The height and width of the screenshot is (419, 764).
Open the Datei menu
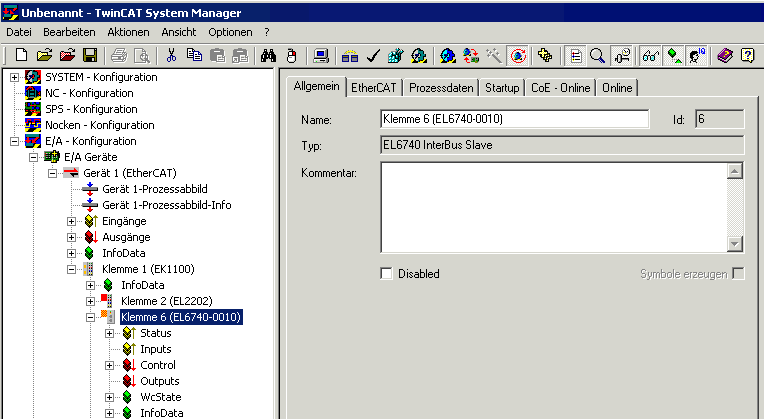pos(19,32)
